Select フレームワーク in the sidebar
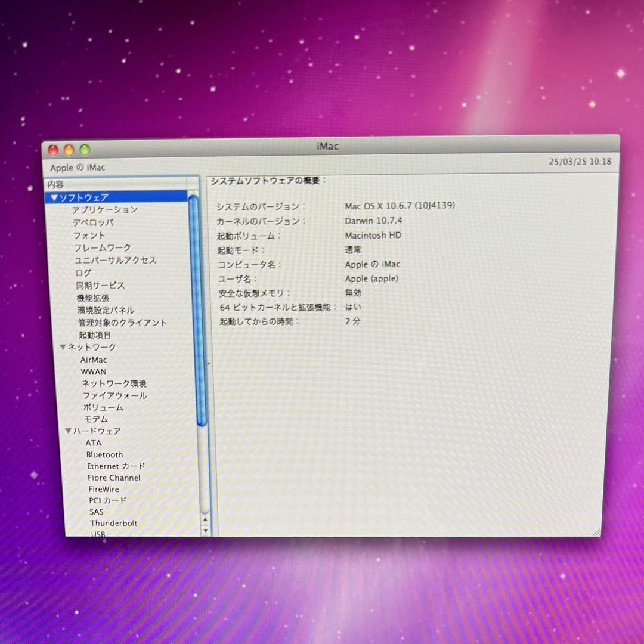Screen dimensions: 644x644 coord(103,247)
